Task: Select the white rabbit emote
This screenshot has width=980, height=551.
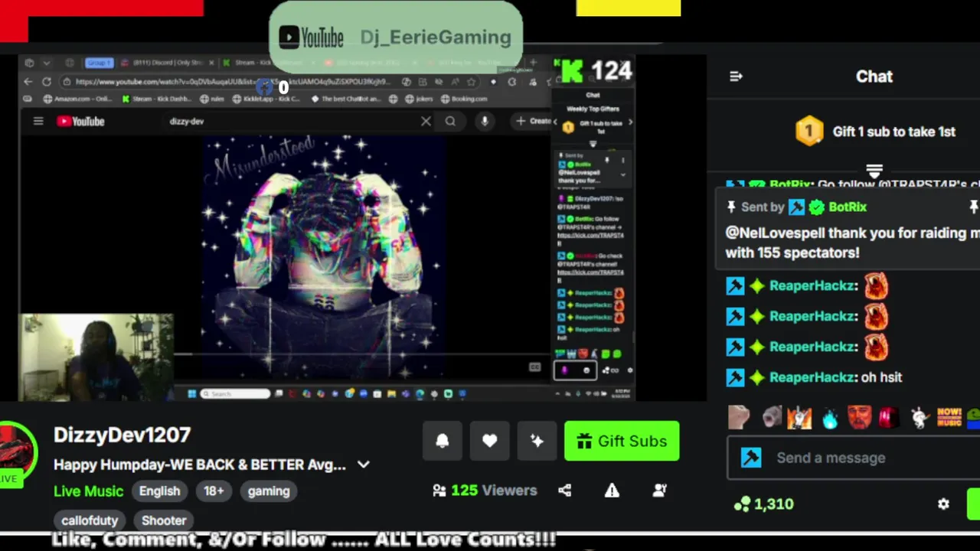Action: point(919,418)
